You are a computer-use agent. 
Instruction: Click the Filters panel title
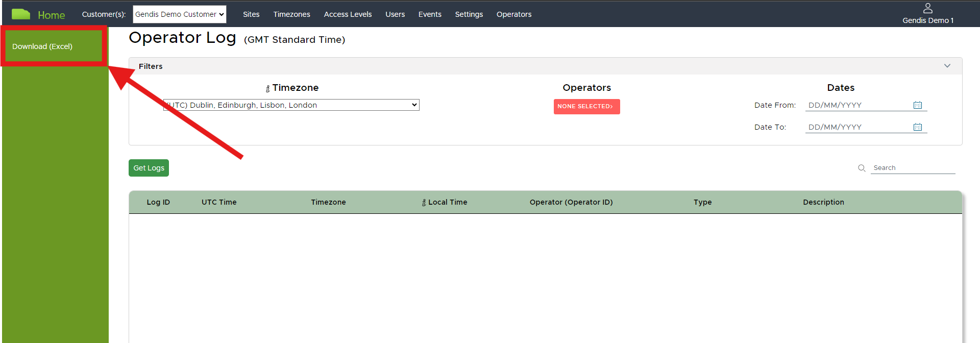click(151, 66)
